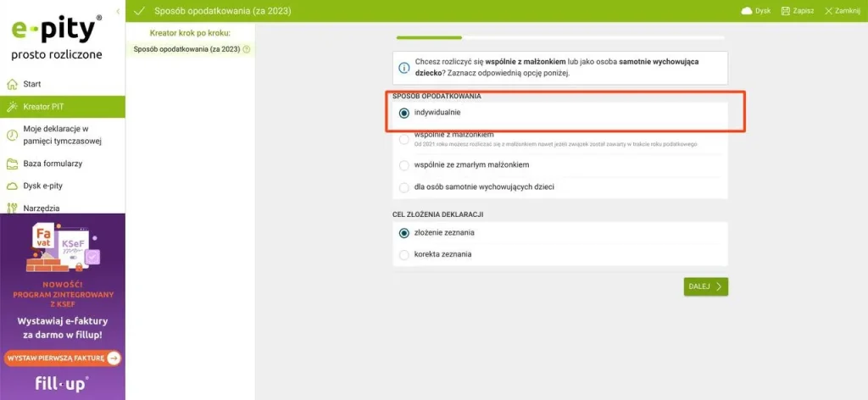
Task: Click the Dysk cloud icon in header
Action: pyautogui.click(x=747, y=11)
